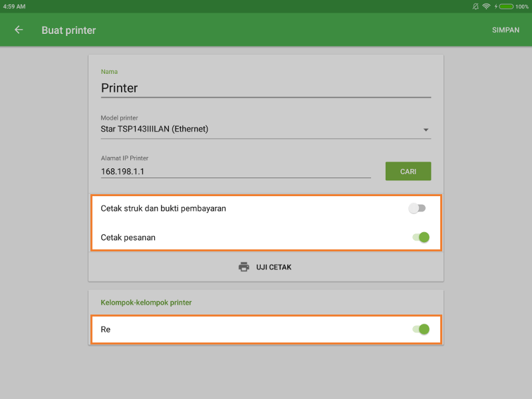Viewport: 532px width, 399px height.
Task: Turn off the Re printer group switch
Action: [421, 329]
